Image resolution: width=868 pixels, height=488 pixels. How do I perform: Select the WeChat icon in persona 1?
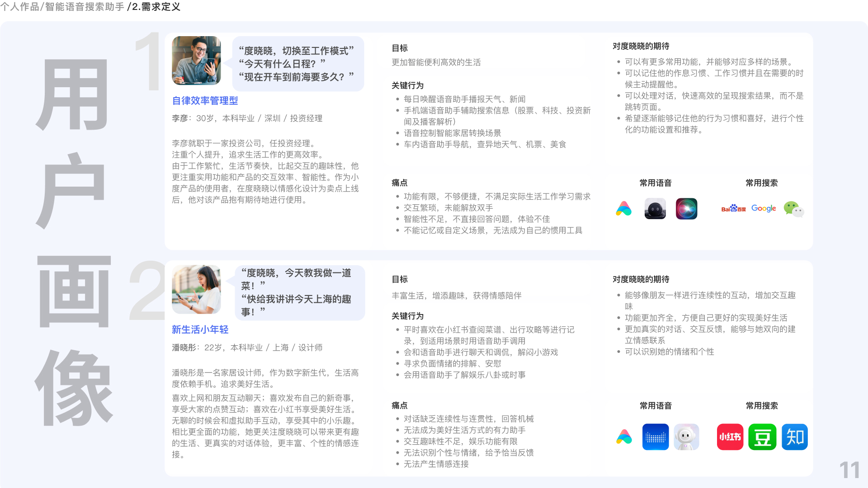pyautogui.click(x=794, y=208)
